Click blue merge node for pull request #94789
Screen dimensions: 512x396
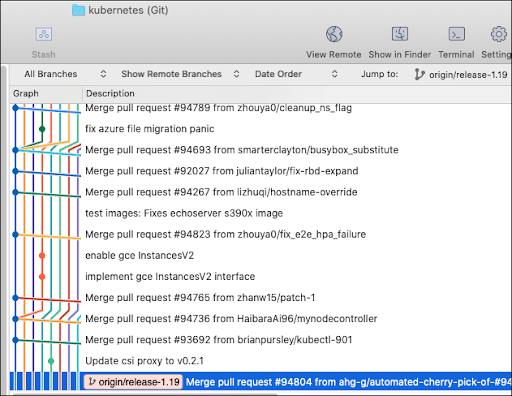click(15, 108)
